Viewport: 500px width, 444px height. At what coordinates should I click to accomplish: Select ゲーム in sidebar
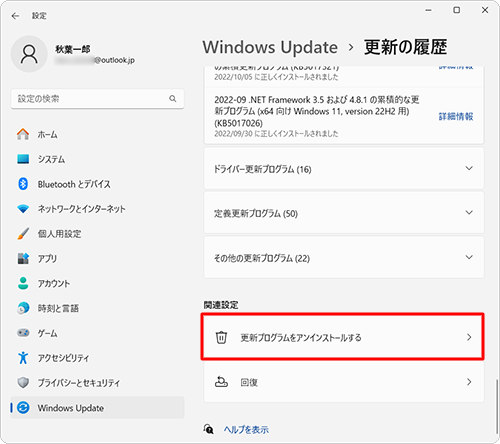click(97, 333)
